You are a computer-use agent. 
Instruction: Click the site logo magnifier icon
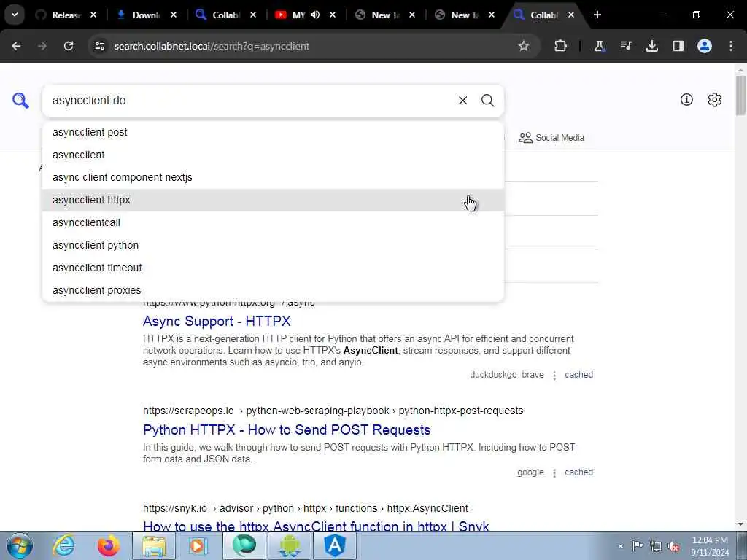pyautogui.click(x=20, y=101)
